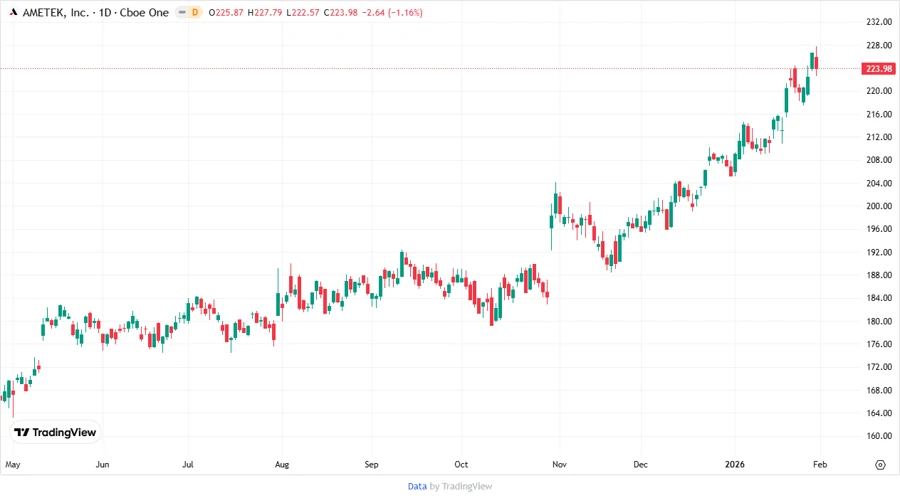Click the 2026 label on time axis
The width and height of the screenshot is (900, 498).
(x=735, y=465)
